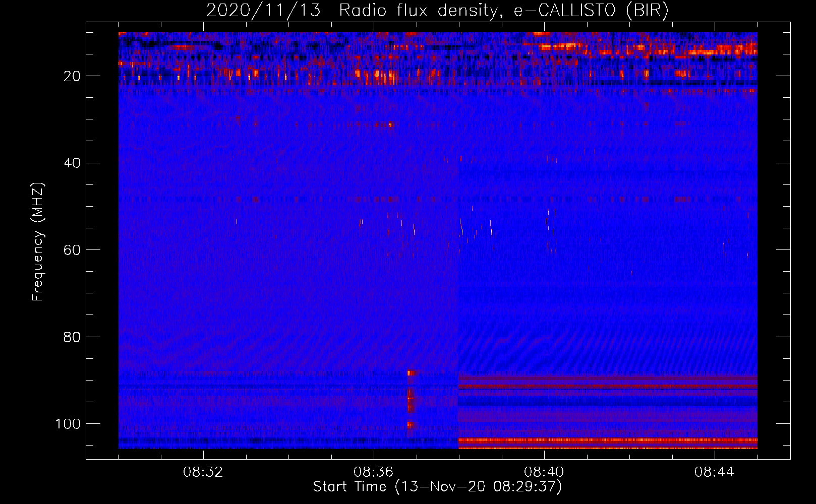Screen dimensions: 816x504
Task: Click the 20 MHz frequency tick label
Action: (x=72, y=76)
